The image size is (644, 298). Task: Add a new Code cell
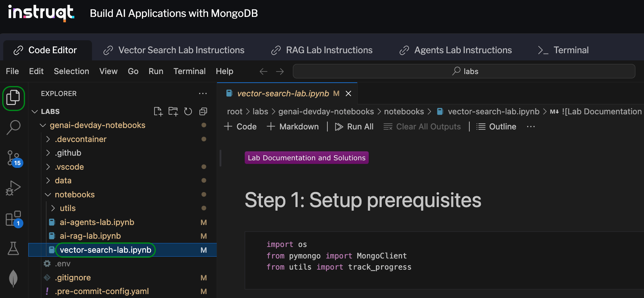pyautogui.click(x=240, y=127)
